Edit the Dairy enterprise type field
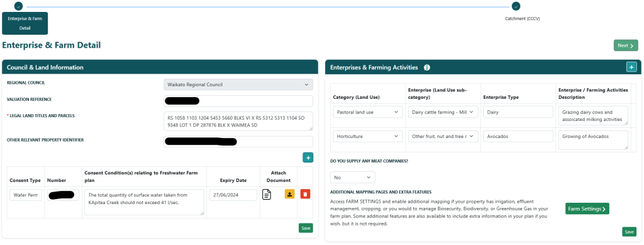This screenshot has height=245, width=644. (518, 112)
